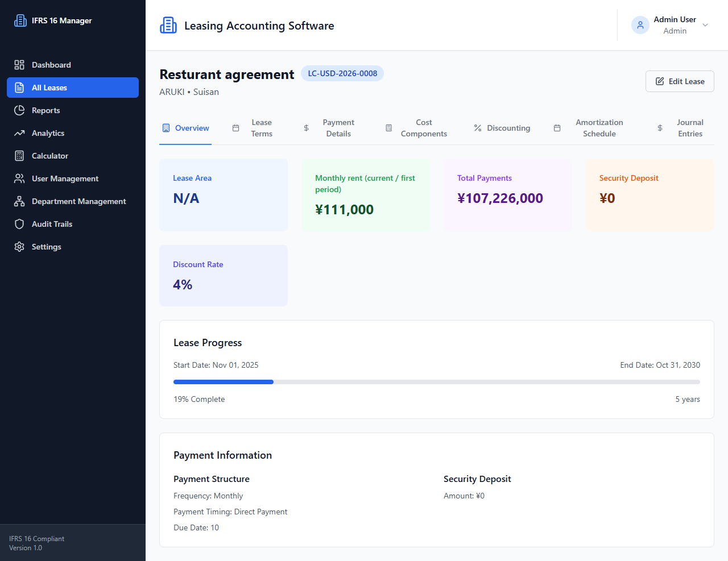
Task: Click the Total Payments ¥107,226,000 card
Action: (508, 195)
